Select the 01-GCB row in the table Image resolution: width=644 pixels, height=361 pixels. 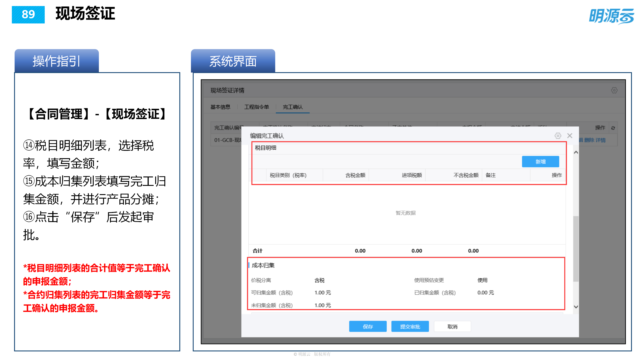(x=226, y=140)
